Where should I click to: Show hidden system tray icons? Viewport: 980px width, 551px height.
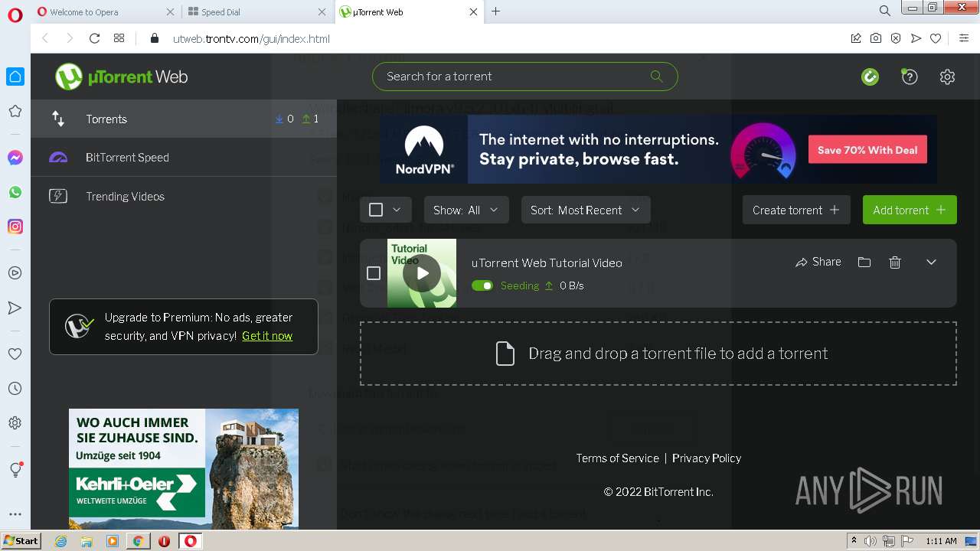[853, 540]
